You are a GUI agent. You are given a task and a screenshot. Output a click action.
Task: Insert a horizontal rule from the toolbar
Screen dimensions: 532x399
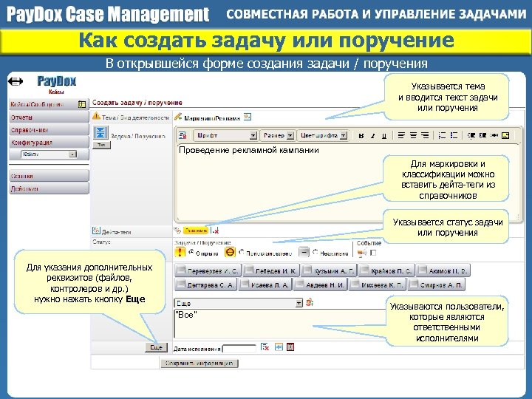(x=494, y=135)
